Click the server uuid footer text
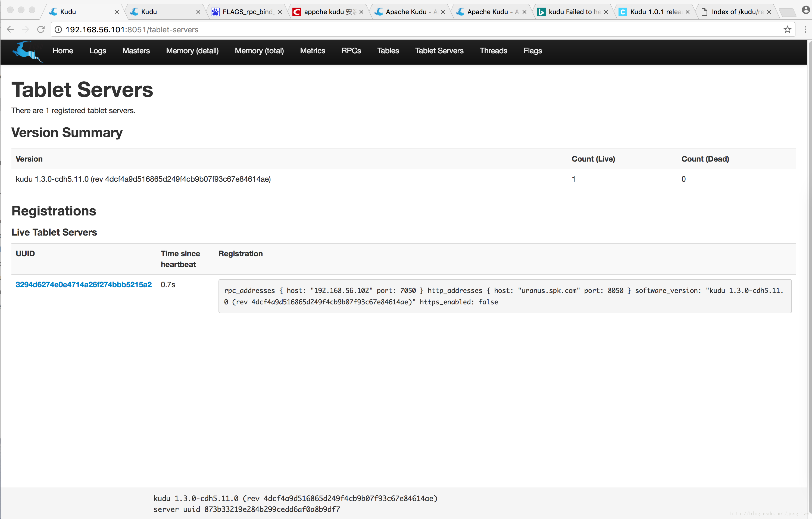 tap(247, 509)
